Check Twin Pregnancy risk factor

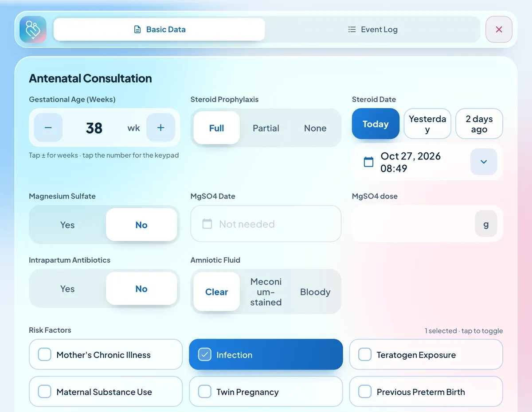266,392
